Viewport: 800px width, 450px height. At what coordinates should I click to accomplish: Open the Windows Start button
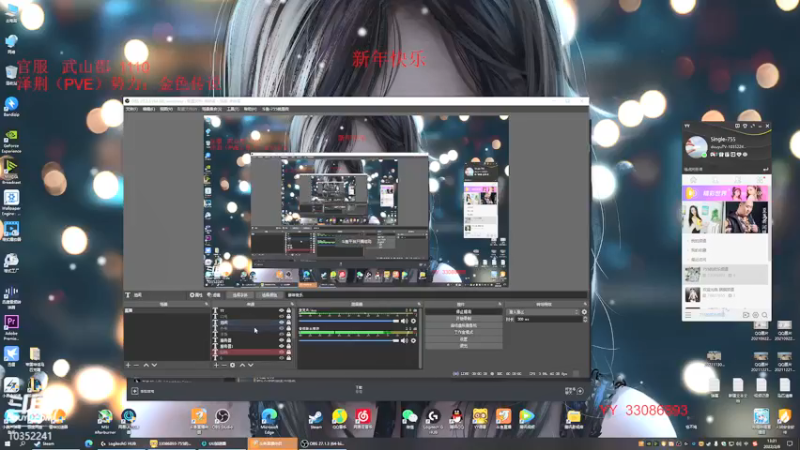click(7, 444)
